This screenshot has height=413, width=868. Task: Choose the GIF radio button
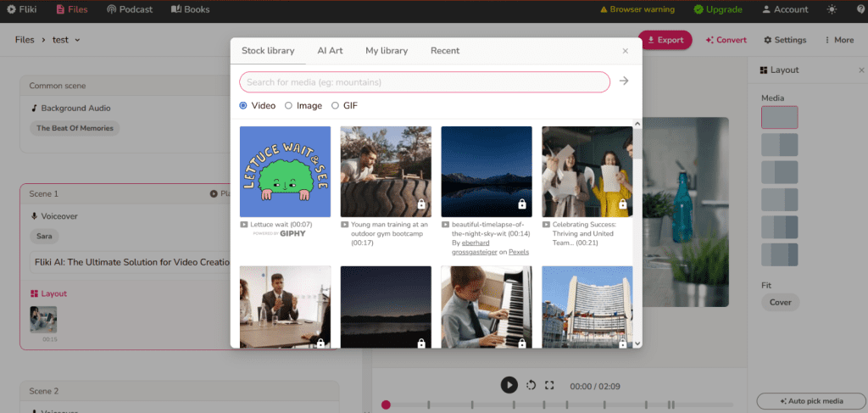point(336,106)
